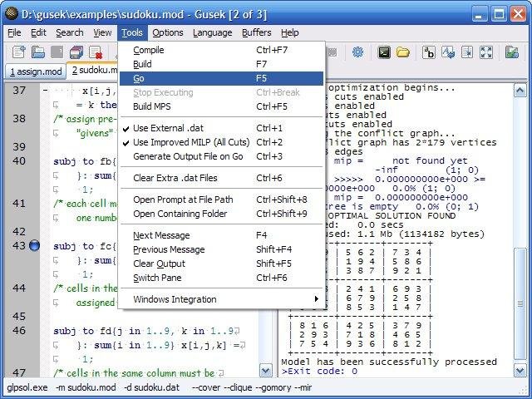Click '--cover --clique --gomory --mir' status text
This screenshot has width=532, height=399.
(x=252, y=387)
